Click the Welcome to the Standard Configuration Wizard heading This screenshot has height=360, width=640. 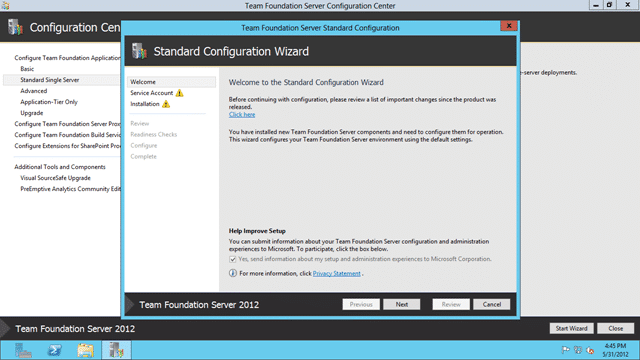click(x=306, y=82)
